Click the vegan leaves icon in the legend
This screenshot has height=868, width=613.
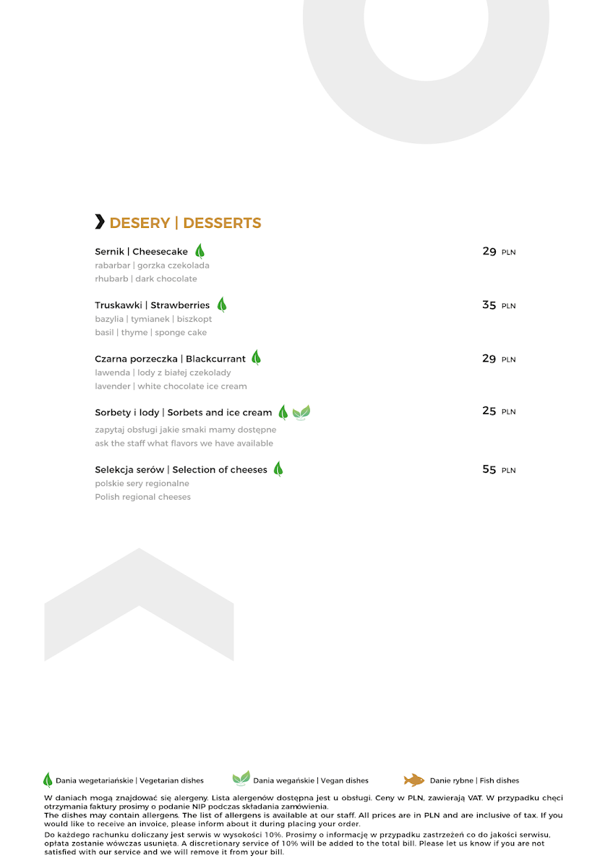click(241, 779)
